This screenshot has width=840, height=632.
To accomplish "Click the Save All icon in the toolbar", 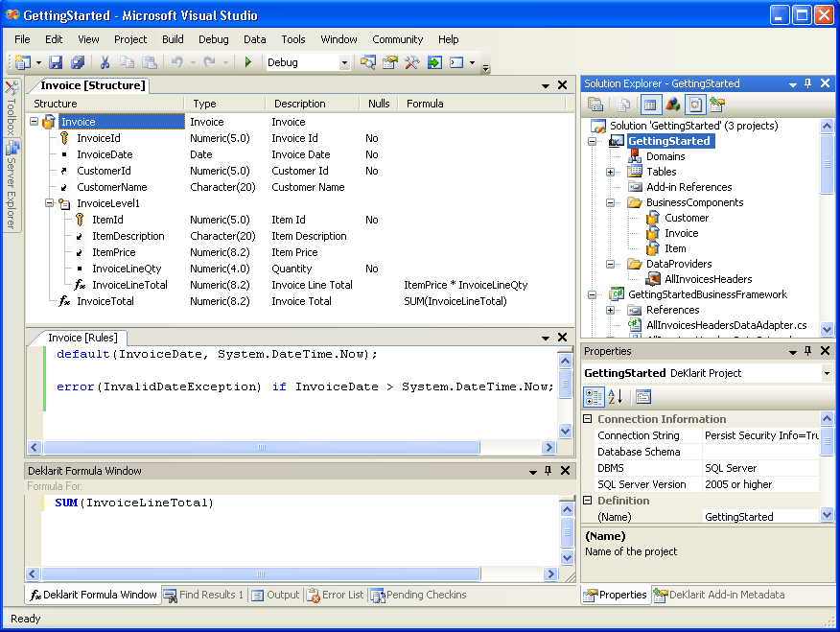I will pyautogui.click(x=78, y=62).
